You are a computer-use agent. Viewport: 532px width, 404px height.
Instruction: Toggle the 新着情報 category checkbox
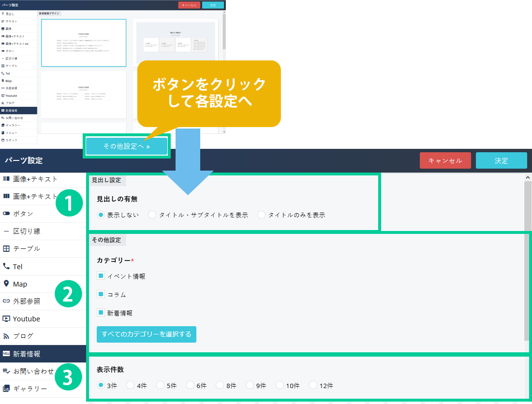(x=101, y=313)
